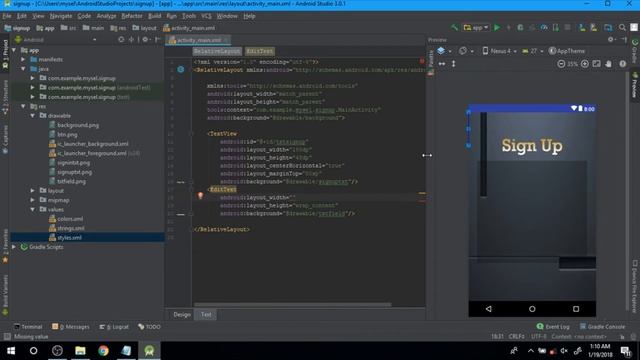Open the VCS menu
This screenshot has width=640, height=360.
coord(206,16)
